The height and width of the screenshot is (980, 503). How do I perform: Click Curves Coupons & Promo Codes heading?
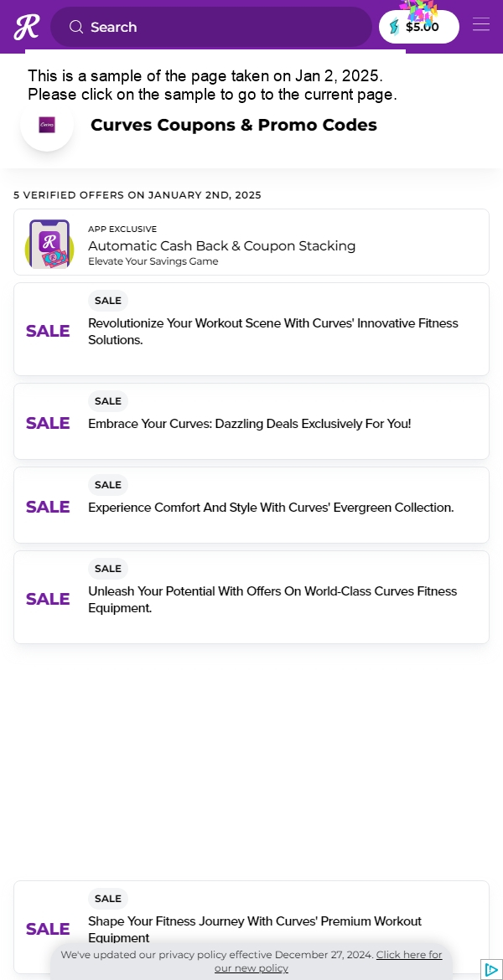tap(234, 125)
